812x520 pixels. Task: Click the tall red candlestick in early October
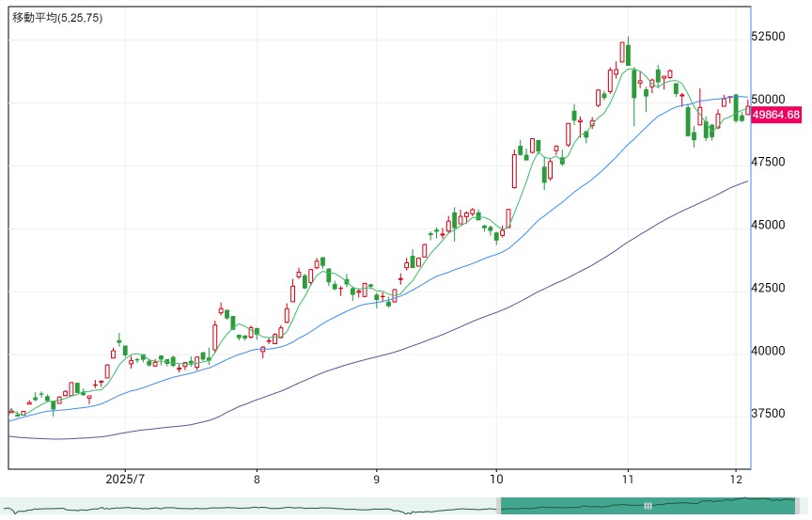[x=514, y=170]
